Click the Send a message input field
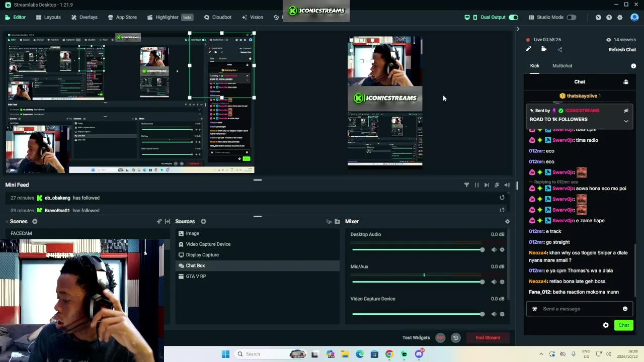 [580, 309]
